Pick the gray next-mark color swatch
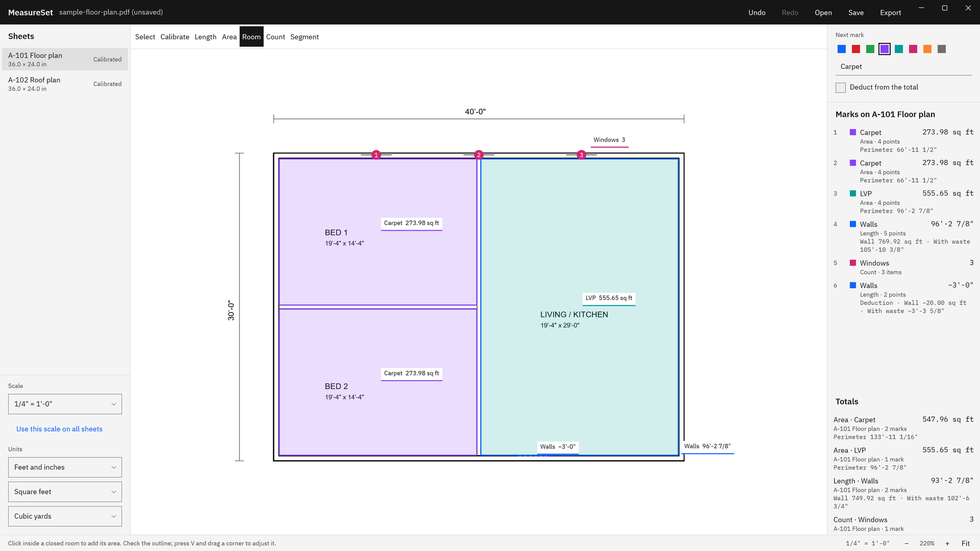 pos(942,49)
